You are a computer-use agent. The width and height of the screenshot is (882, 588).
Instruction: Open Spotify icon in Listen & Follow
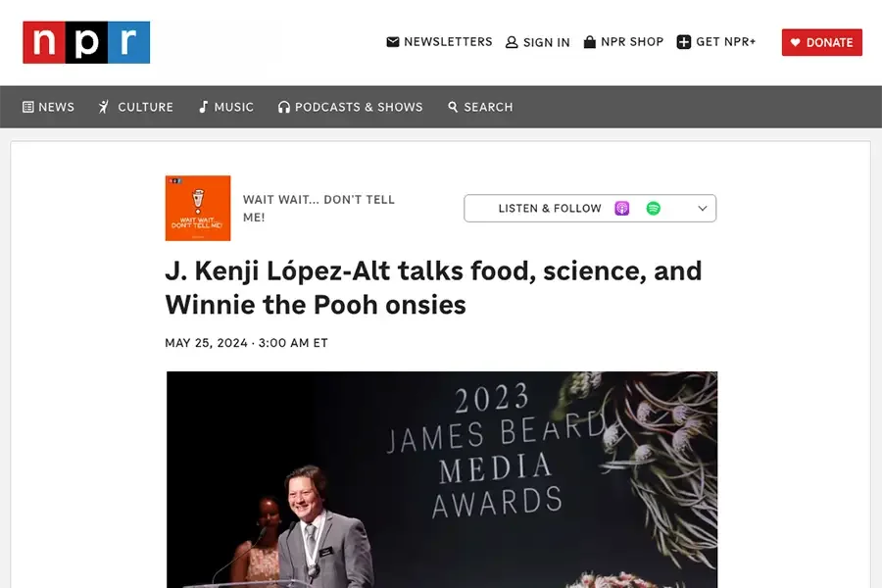tap(653, 208)
